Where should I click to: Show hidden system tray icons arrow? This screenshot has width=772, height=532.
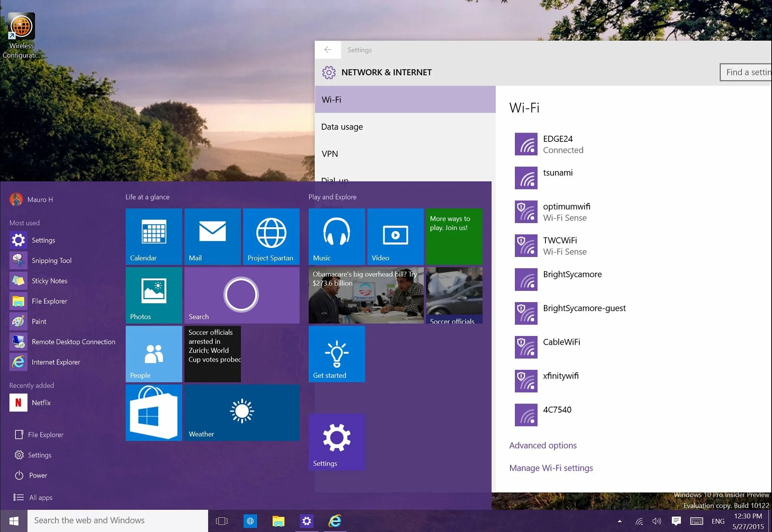[620, 521]
